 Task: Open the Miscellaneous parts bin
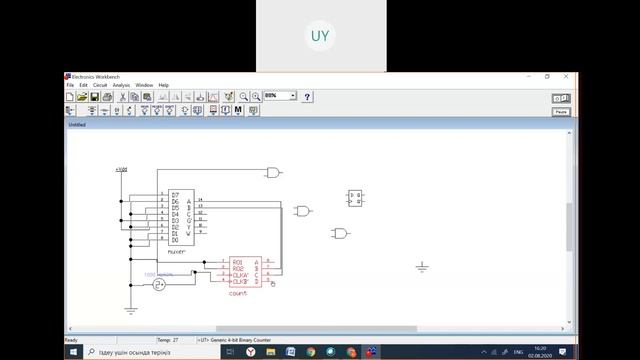coord(238,110)
